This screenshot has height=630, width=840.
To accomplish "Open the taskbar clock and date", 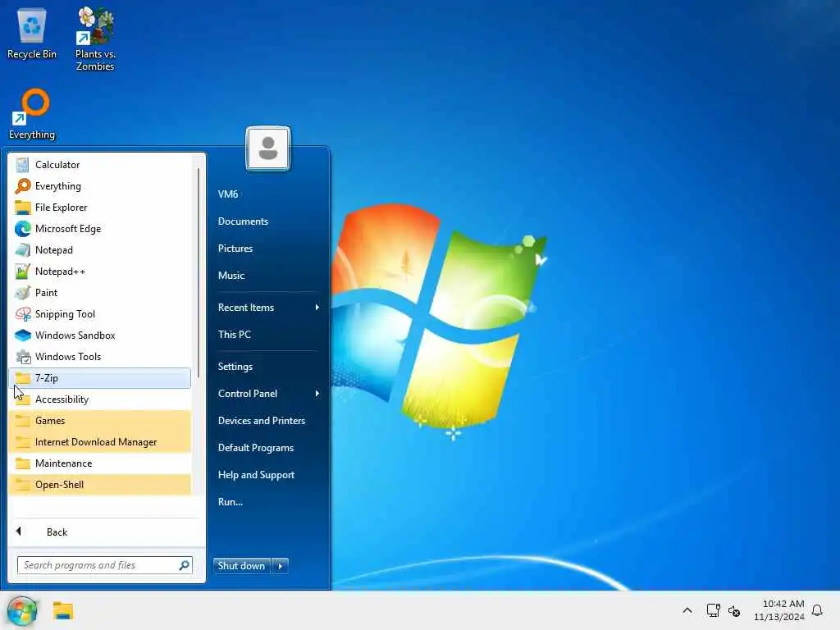I will pyautogui.click(x=778, y=610).
